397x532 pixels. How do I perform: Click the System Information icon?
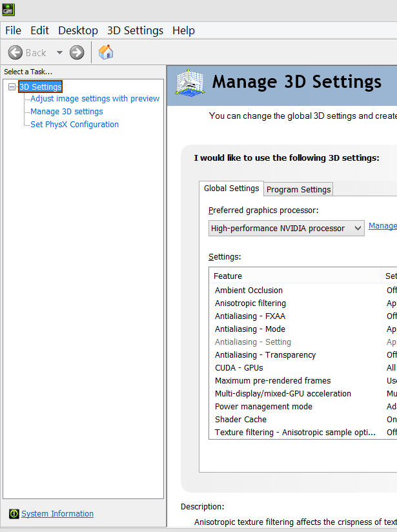pyautogui.click(x=14, y=514)
